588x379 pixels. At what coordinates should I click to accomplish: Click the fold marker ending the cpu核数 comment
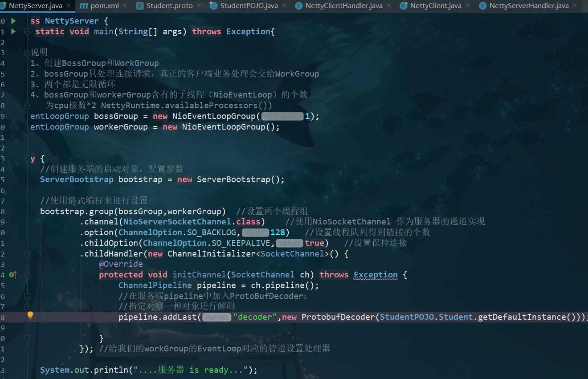27,106
